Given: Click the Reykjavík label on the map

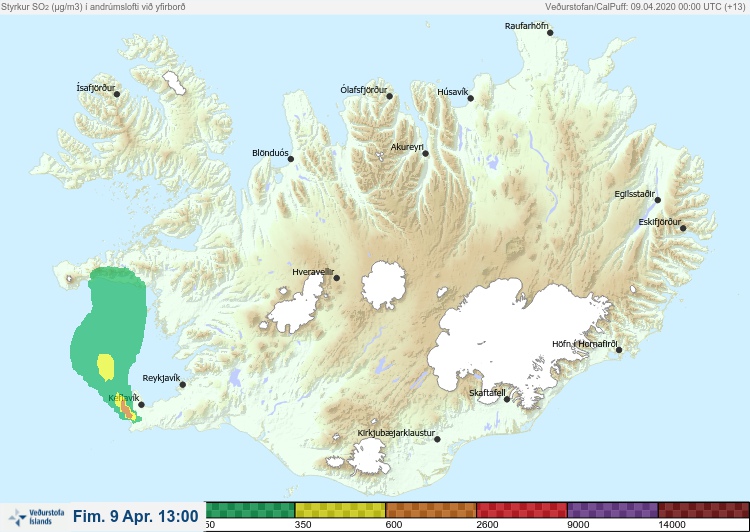Looking at the screenshot, I should pyautogui.click(x=161, y=378).
